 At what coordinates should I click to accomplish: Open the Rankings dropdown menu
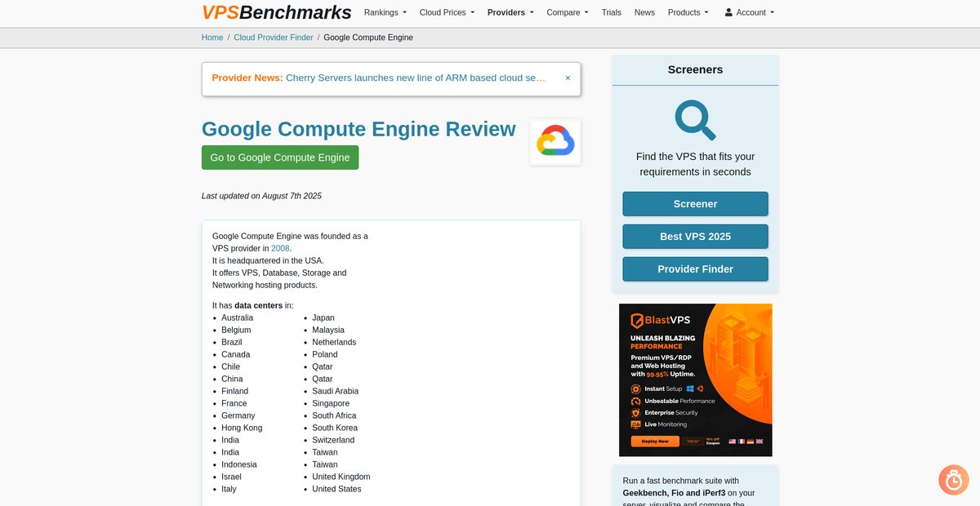[385, 12]
